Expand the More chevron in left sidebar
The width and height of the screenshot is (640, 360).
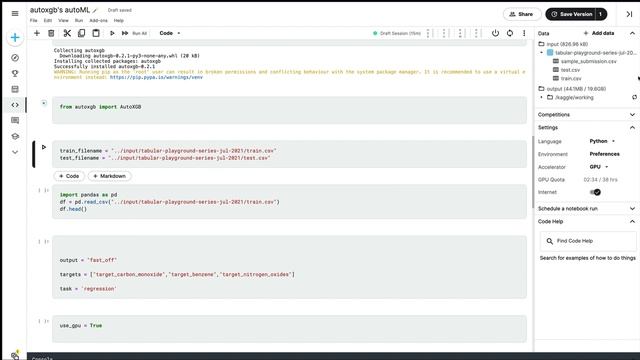click(15, 152)
